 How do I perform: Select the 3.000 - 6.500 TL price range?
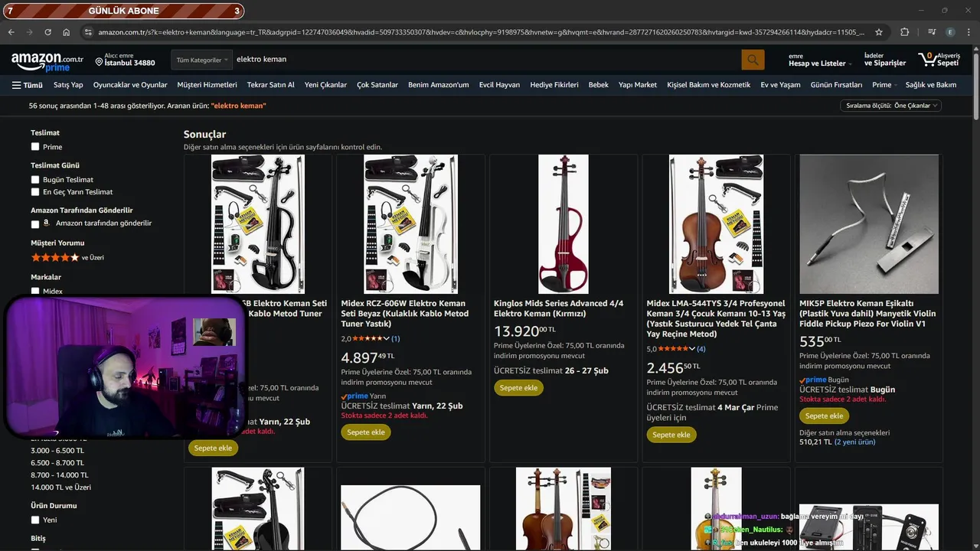(x=57, y=451)
